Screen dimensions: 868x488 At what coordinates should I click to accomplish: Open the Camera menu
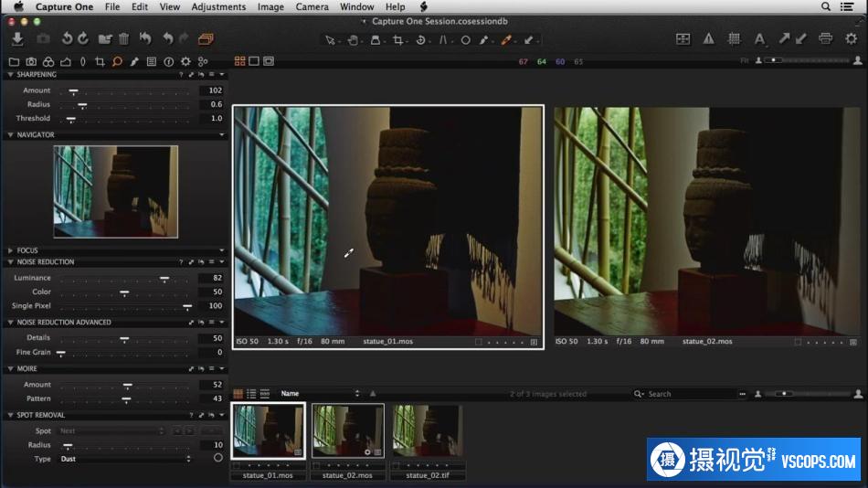[312, 6]
